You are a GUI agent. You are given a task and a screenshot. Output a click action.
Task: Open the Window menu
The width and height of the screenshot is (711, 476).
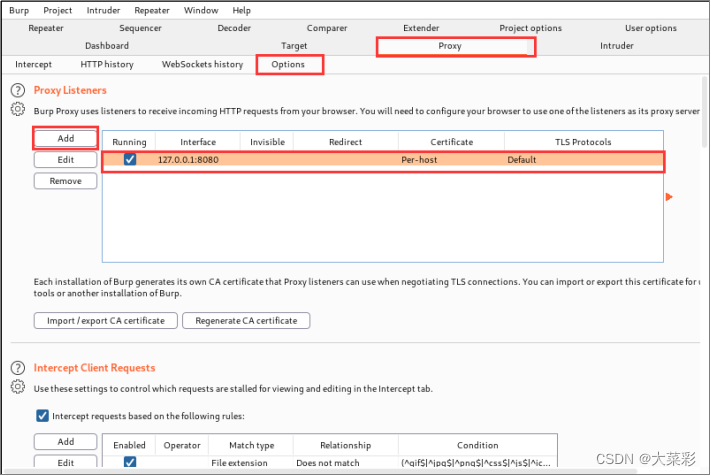point(201,10)
